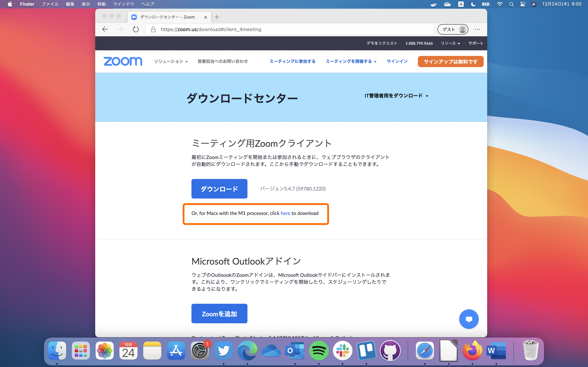The height and width of the screenshot is (367, 588).
Task: Launch Spotify from the Dock
Action: click(319, 351)
